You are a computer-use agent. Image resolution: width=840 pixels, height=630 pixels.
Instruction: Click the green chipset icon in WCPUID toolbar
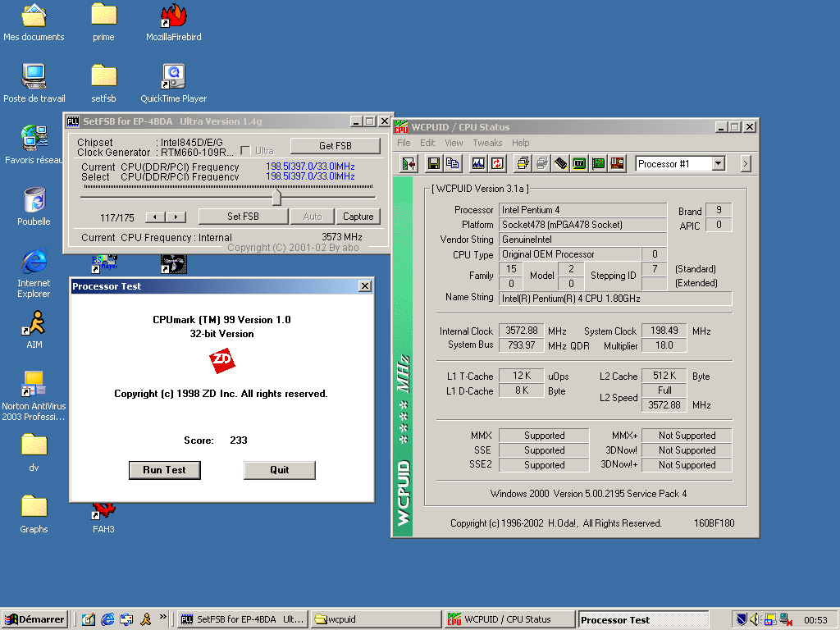coord(579,163)
